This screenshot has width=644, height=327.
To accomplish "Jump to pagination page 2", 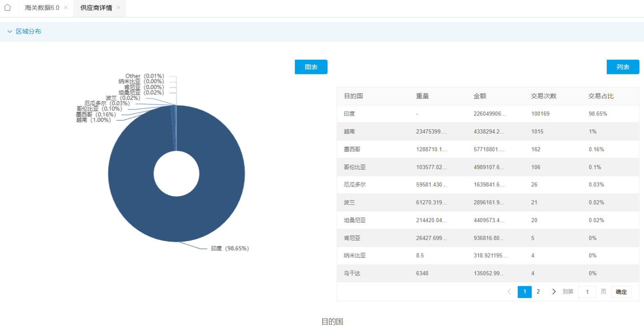I will tap(538, 292).
